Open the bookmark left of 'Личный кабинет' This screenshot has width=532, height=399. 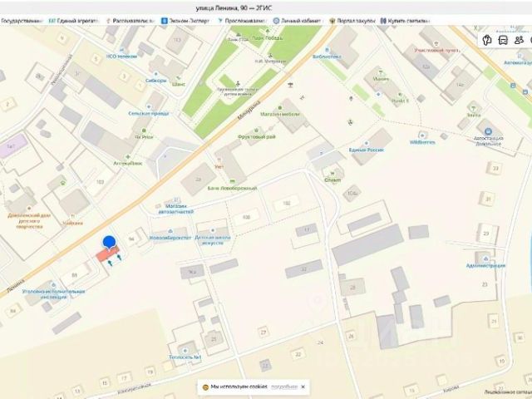[x=242, y=21]
